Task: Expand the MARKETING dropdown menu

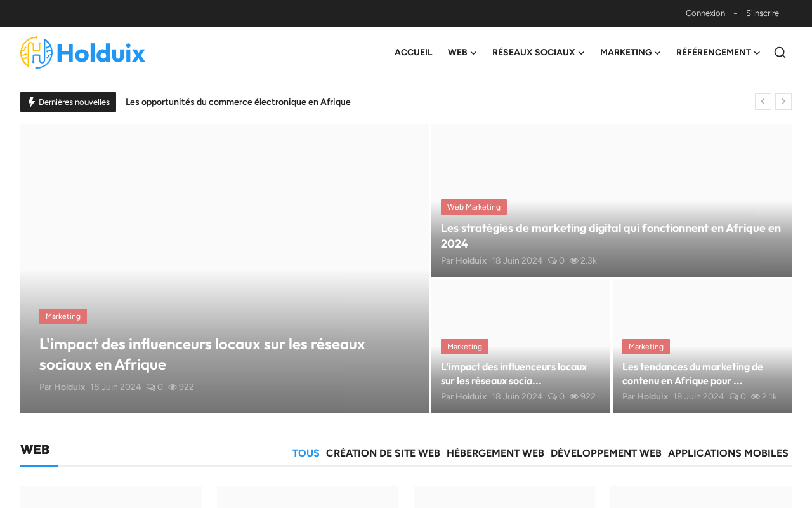Action: (x=630, y=53)
